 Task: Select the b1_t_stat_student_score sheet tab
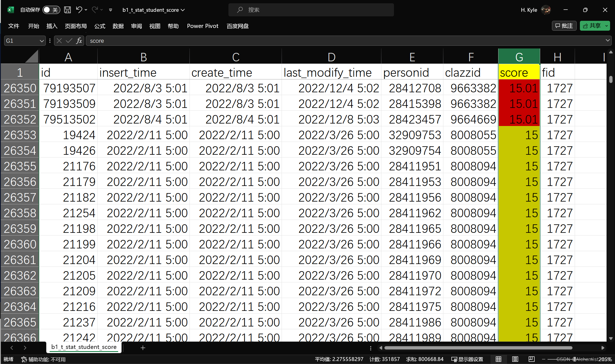[x=84, y=347]
